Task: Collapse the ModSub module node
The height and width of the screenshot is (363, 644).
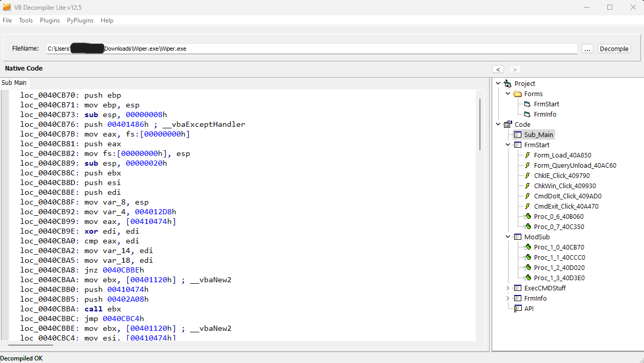Action: point(508,237)
